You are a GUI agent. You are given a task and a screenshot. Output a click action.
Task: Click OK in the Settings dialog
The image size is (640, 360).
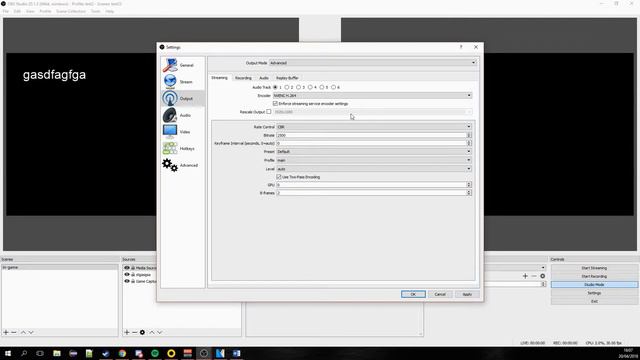[x=413, y=294]
